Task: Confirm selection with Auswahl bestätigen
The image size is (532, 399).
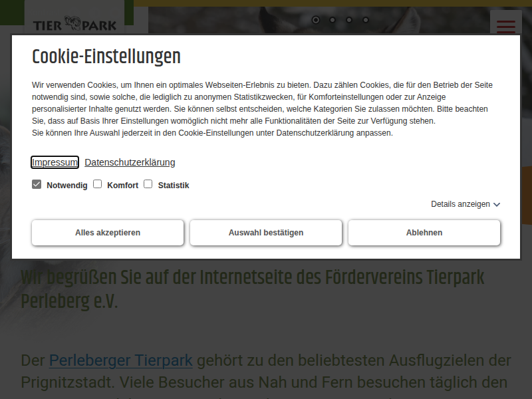Action: [x=266, y=233]
